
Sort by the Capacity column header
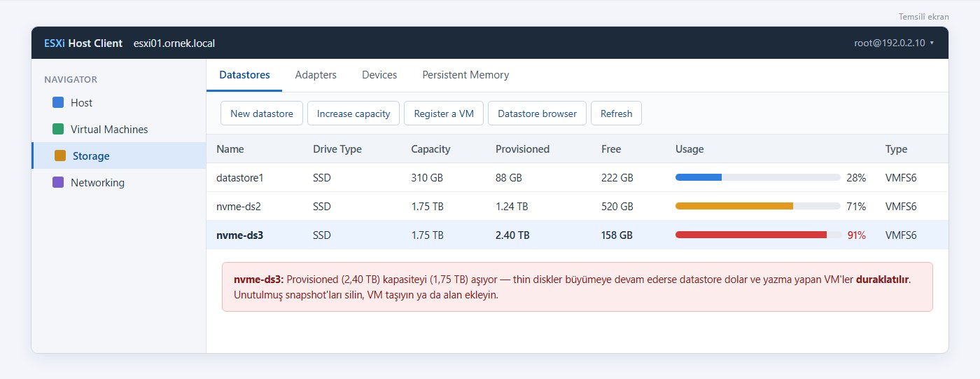point(430,149)
